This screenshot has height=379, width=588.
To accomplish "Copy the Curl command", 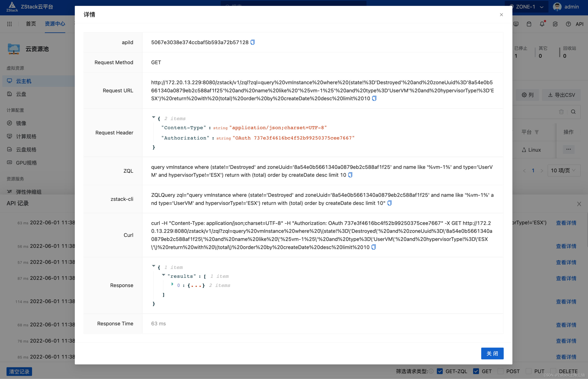I will [373, 247].
